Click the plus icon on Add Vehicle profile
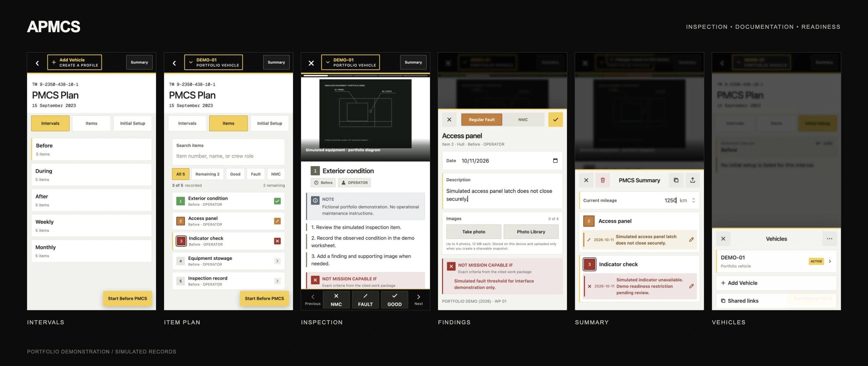The image size is (868, 366). coord(54,62)
